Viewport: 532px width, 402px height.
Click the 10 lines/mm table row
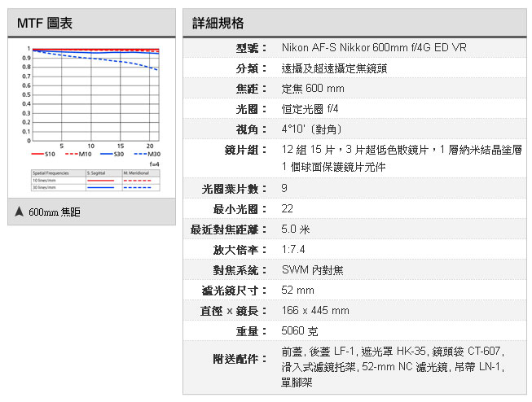coord(95,181)
